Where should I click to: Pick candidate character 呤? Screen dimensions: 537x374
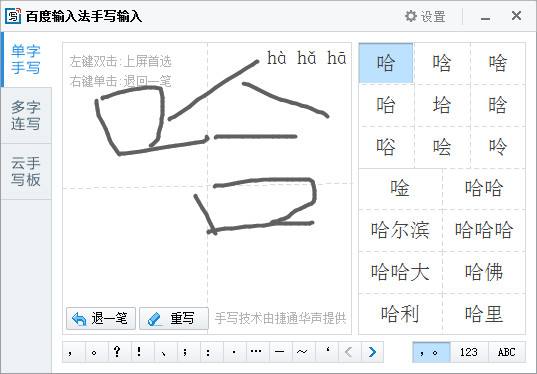point(498,147)
